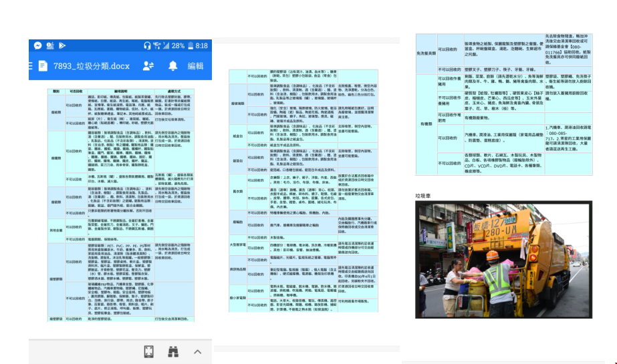Click the 垃圾車 caption text
The width and height of the screenshot is (617, 364).
click(x=424, y=196)
